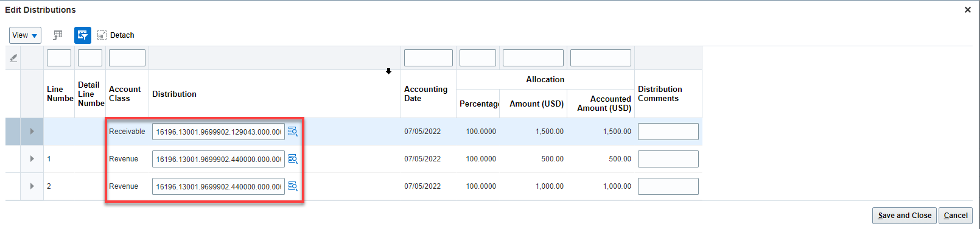The width and height of the screenshot is (980, 229).
Task: Click the Account Class filter field
Action: coord(127,58)
